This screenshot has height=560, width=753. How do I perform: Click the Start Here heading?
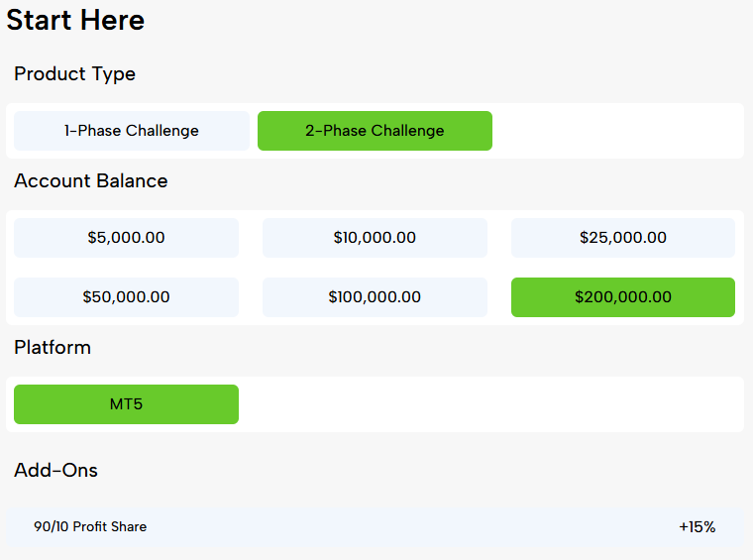(75, 20)
